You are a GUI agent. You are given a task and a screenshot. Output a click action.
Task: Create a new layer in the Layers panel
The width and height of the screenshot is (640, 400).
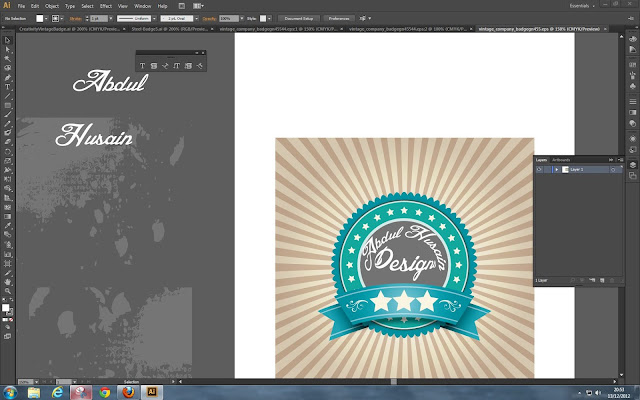(602, 280)
